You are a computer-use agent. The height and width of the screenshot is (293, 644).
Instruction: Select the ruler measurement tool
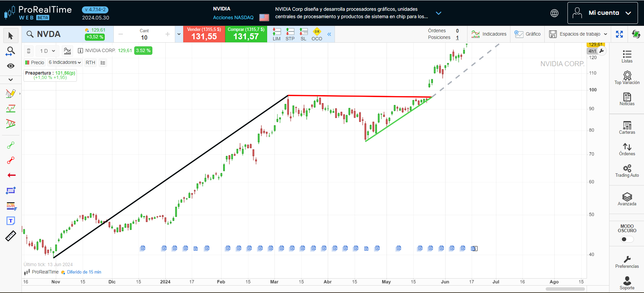pos(11,236)
